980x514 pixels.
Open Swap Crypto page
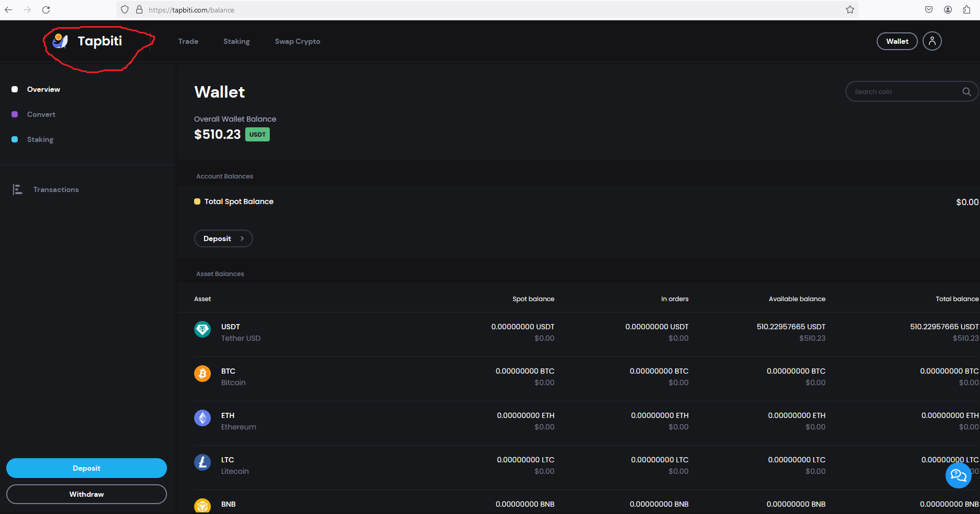(x=297, y=41)
